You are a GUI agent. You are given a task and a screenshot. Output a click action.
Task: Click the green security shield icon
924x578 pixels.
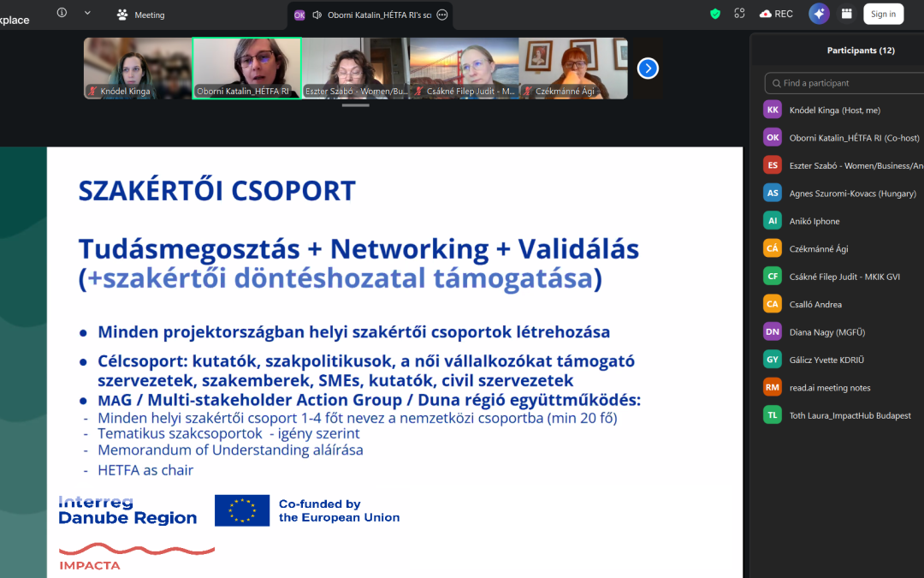click(715, 14)
